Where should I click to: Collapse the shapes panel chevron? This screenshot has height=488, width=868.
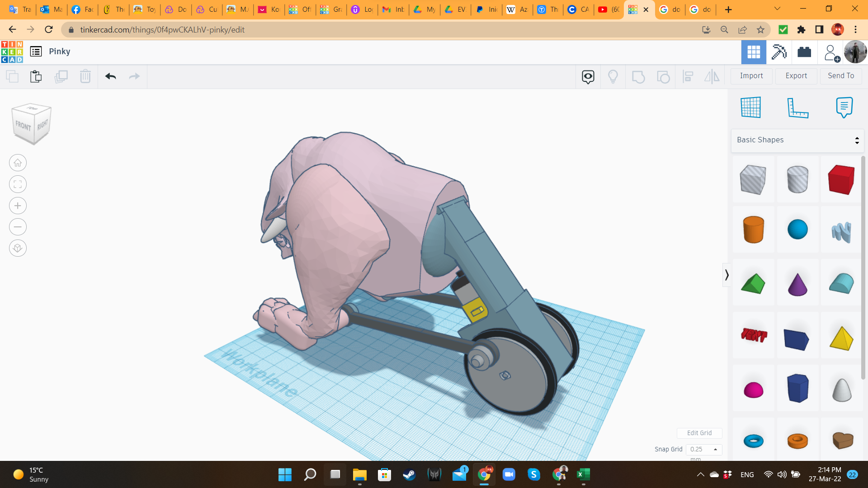pyautogui.click(x=726, y=275)
